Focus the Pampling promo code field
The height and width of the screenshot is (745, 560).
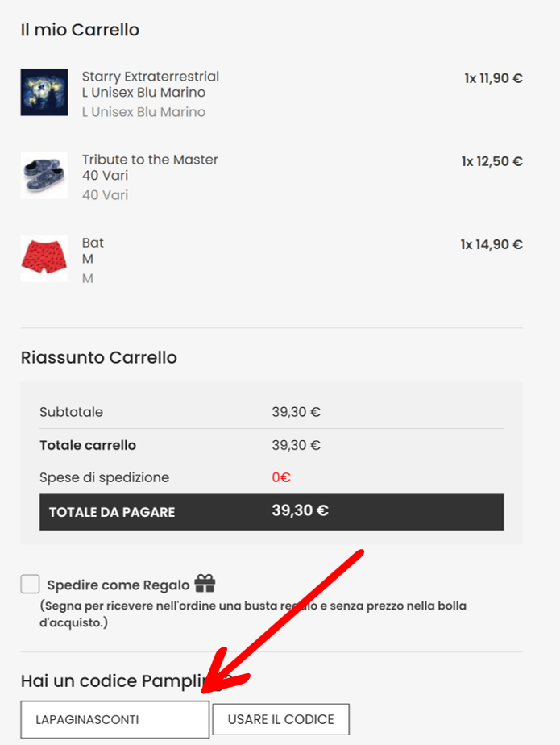tap(114, 719)
